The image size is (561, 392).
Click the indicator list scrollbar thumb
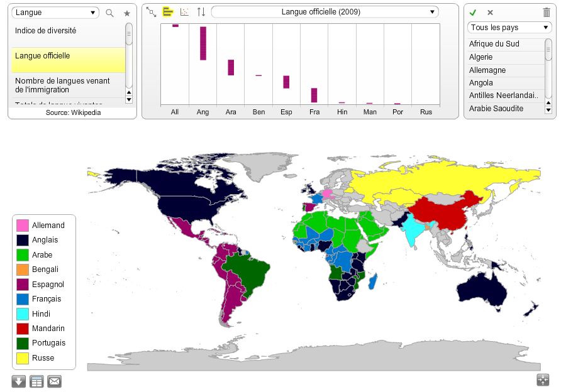click(129, 34)
